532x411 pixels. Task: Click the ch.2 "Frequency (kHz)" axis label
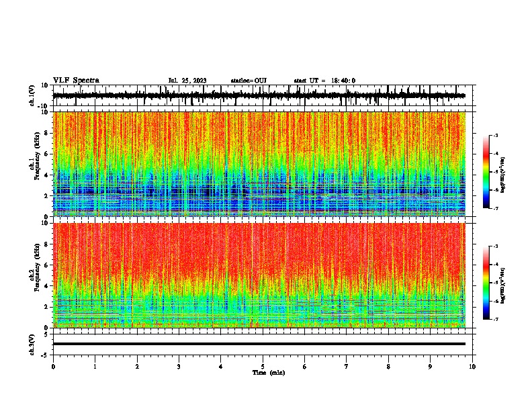[37, 267]
